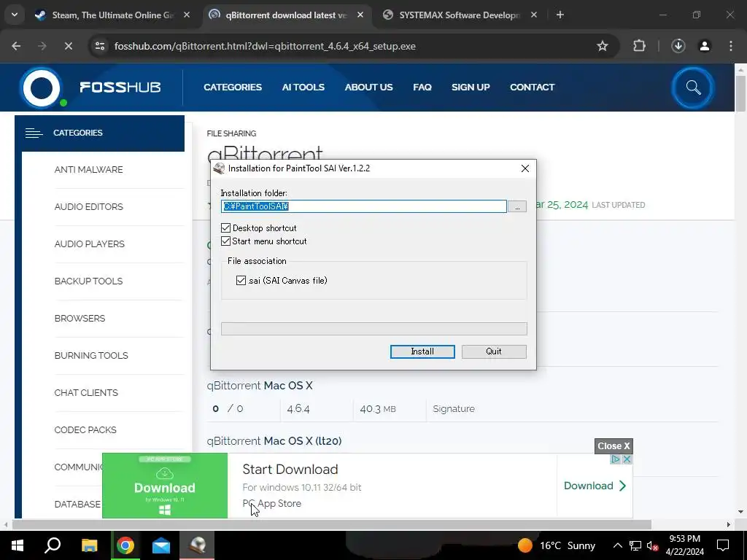Open the Chrome downloads icon

[678, 46]
